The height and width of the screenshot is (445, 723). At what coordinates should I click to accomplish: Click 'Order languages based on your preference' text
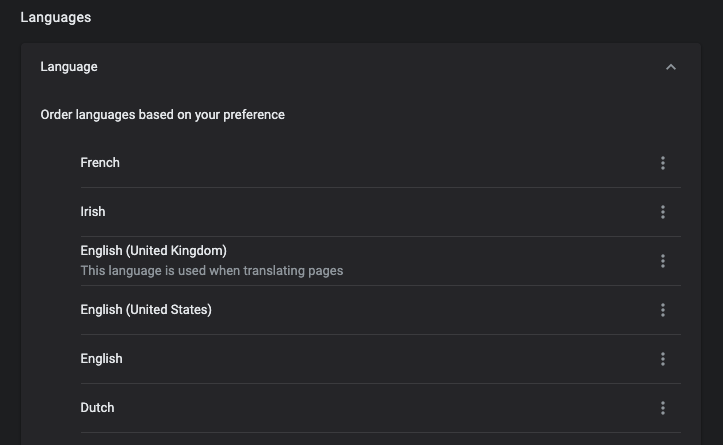(x=162, y=115)
